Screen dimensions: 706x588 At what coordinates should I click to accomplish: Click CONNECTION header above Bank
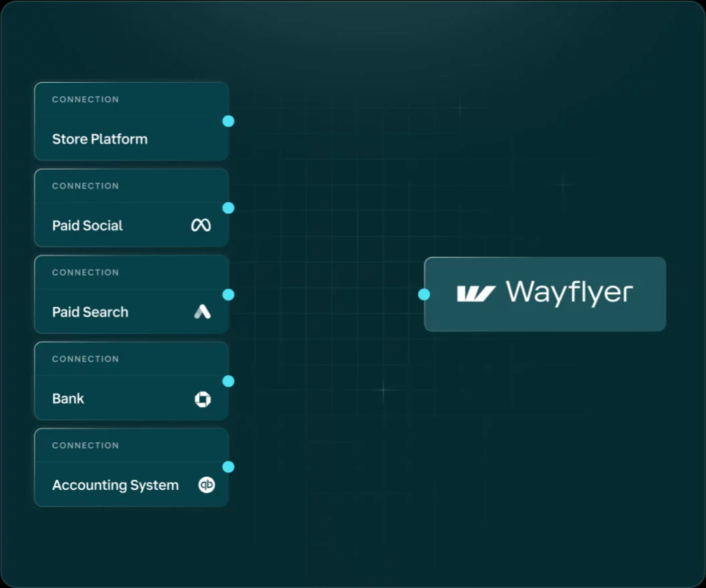point(86,359)
